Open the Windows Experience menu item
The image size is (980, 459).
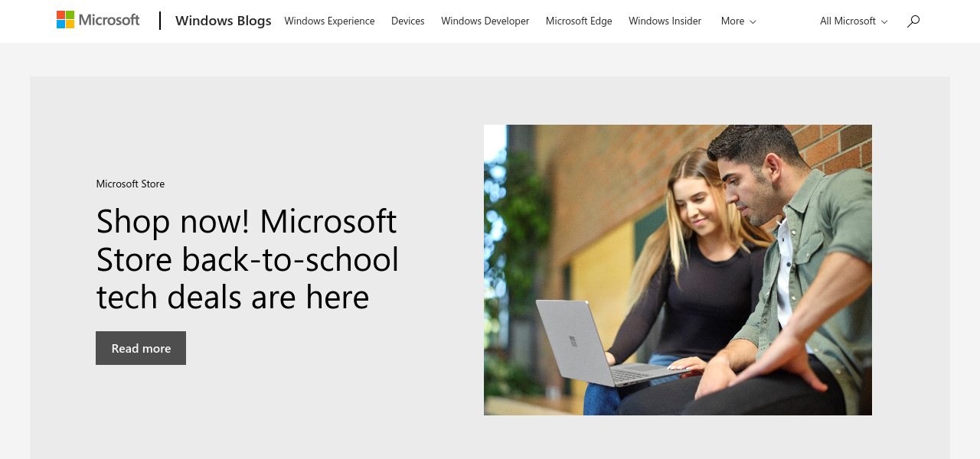[x=329, y=21]
